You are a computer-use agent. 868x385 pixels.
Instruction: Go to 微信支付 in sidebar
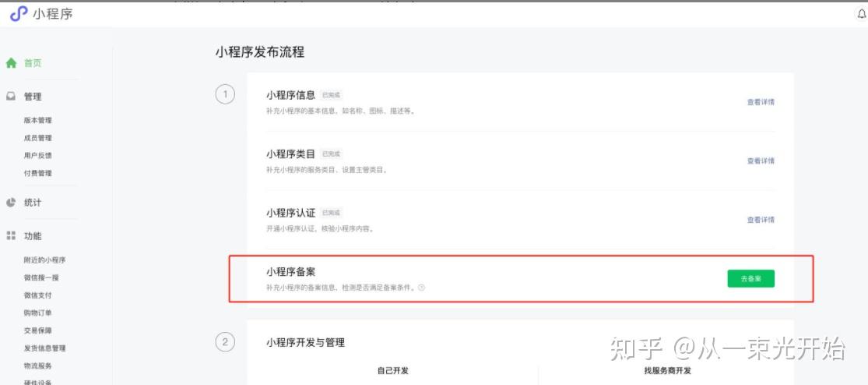38,295
